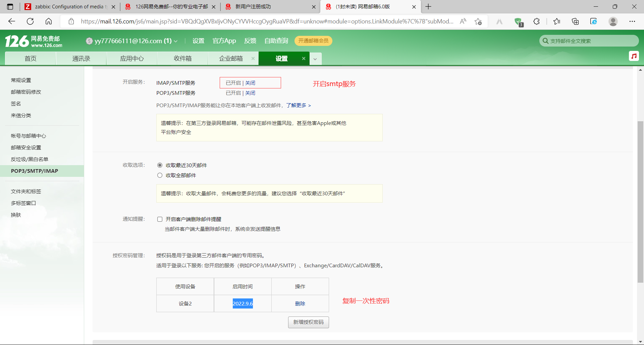Select 收取全部邮件 radio option
644x345 pixels.
[160, 175]
